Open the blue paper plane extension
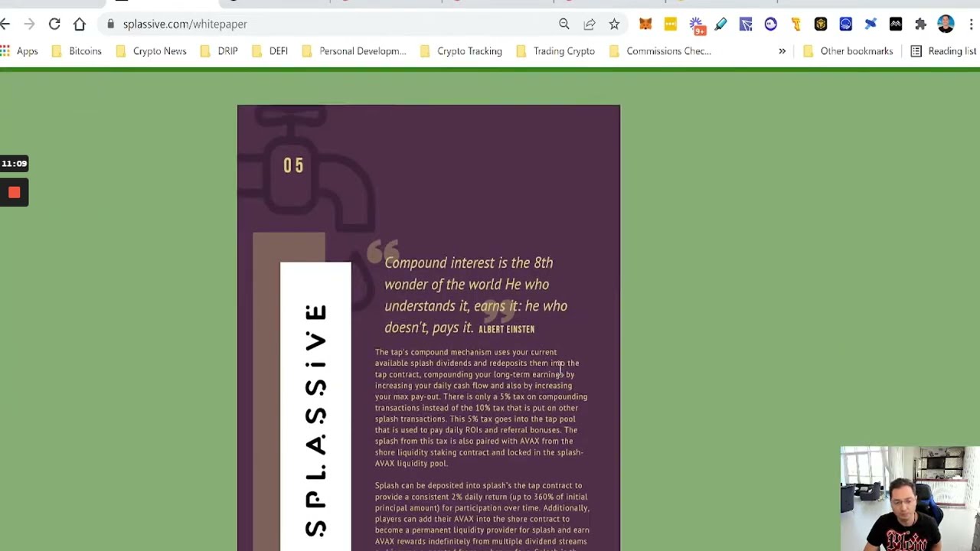Image resolution: width=980 pixels, height=551 pixels. click(746, 24)
